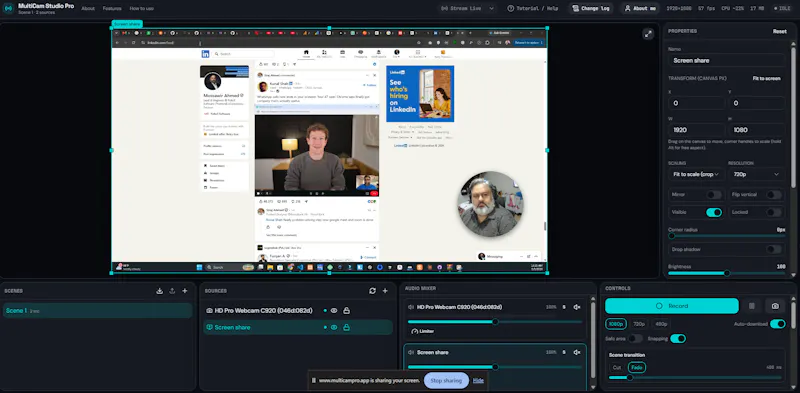Turn off the Visible switch
Screen dimensions: 800x393
click(x=714, y=212)
